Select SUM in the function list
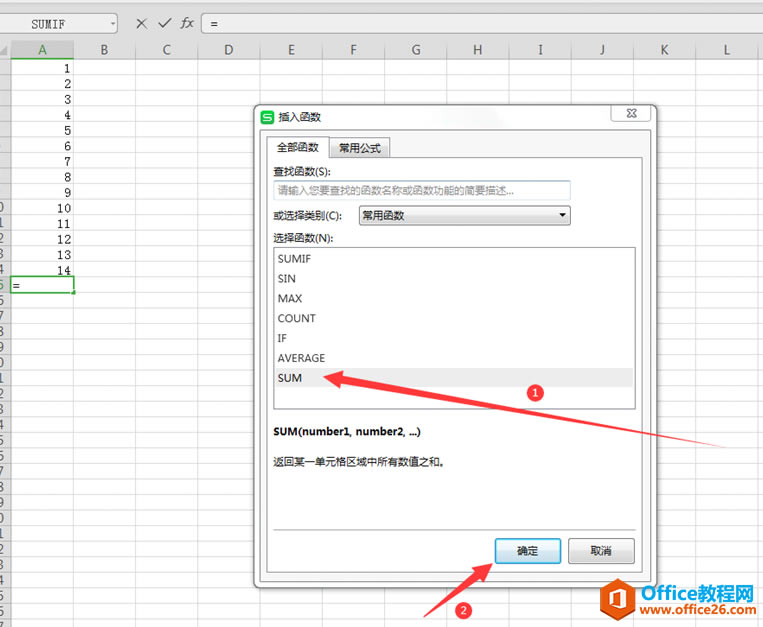763x627 pixels. coord(454,378)
